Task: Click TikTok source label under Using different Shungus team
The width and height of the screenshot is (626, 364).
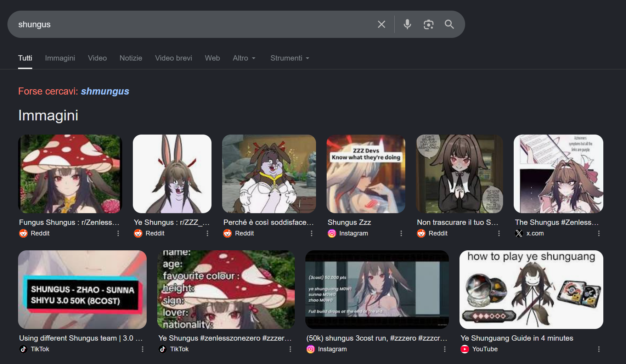Action: [x=40, y=349]
